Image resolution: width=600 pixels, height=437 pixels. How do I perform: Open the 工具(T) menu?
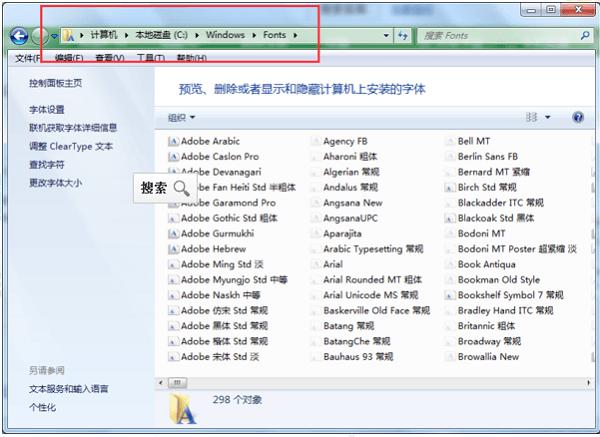151,58
